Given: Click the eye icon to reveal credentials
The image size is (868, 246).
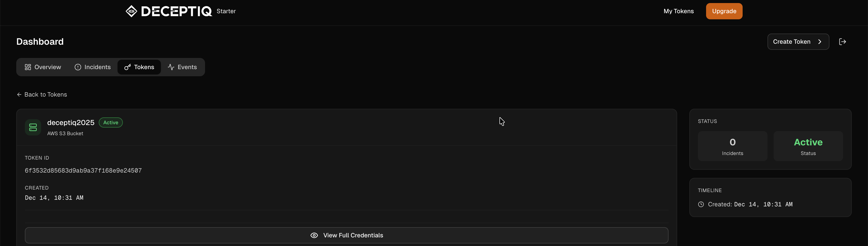Looking at the screenshot, I should click(x=314, y=235).
